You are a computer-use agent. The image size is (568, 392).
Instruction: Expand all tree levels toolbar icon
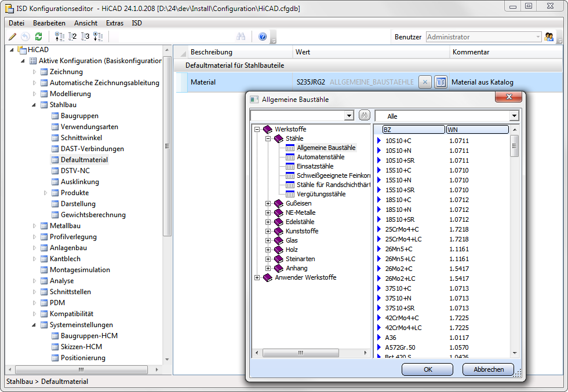point(98,36)
